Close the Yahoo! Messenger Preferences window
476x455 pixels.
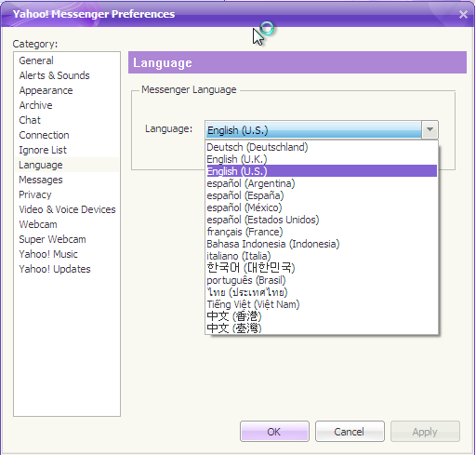463,14
